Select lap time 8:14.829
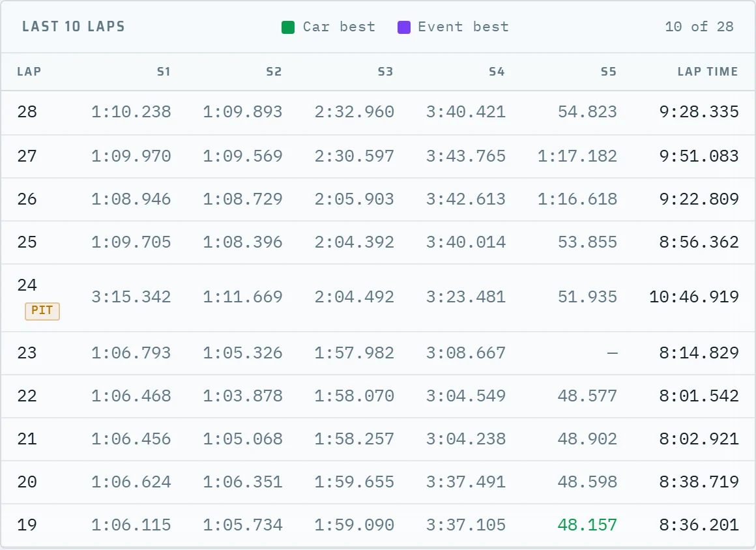 tap(699, 353)
